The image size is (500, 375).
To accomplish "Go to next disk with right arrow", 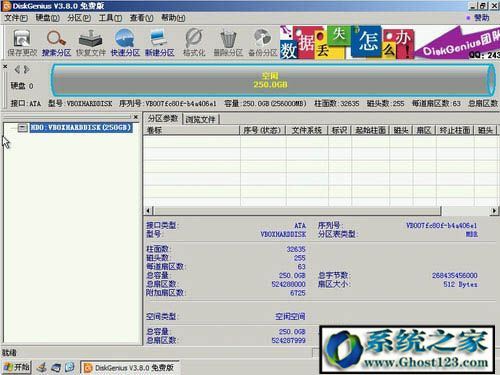I will (27, 69).
